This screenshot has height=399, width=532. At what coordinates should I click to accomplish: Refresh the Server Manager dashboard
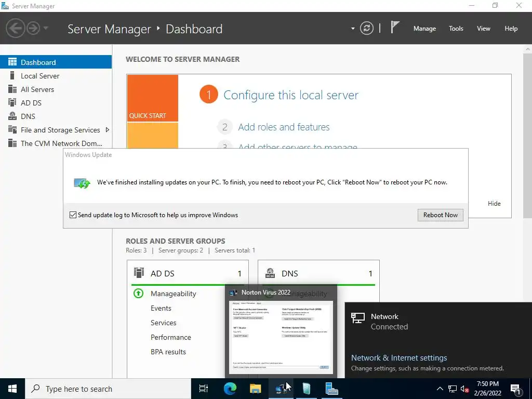[366, 28]
